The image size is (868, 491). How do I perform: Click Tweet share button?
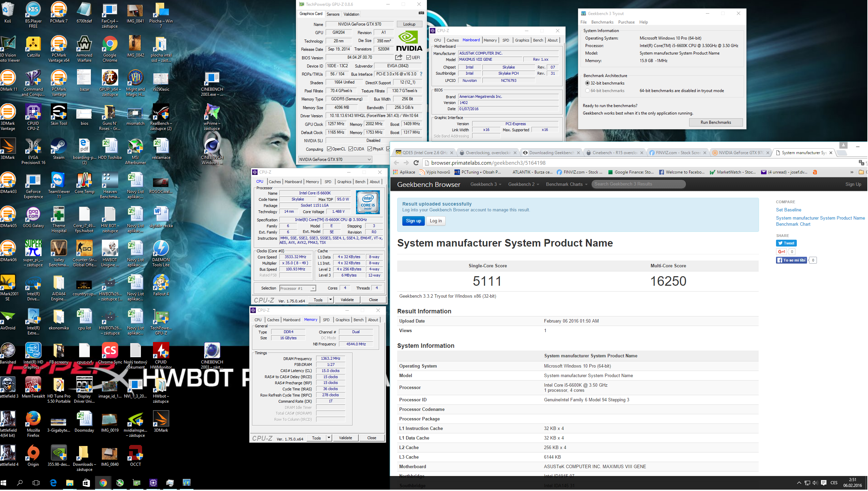coord(786,243)
